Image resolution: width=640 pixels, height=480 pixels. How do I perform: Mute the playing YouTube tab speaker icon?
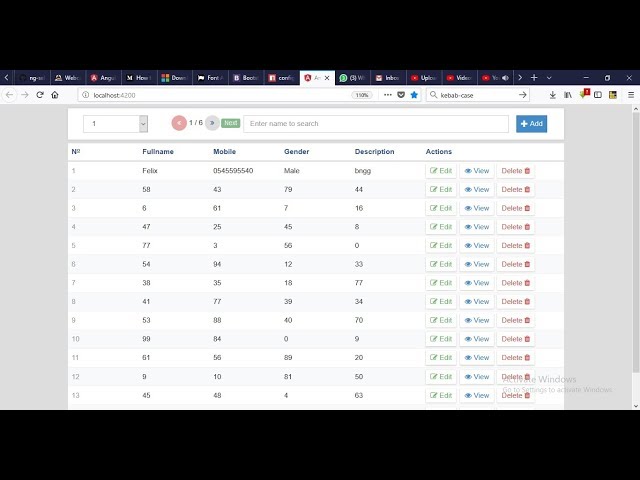[x=505, y=78]
